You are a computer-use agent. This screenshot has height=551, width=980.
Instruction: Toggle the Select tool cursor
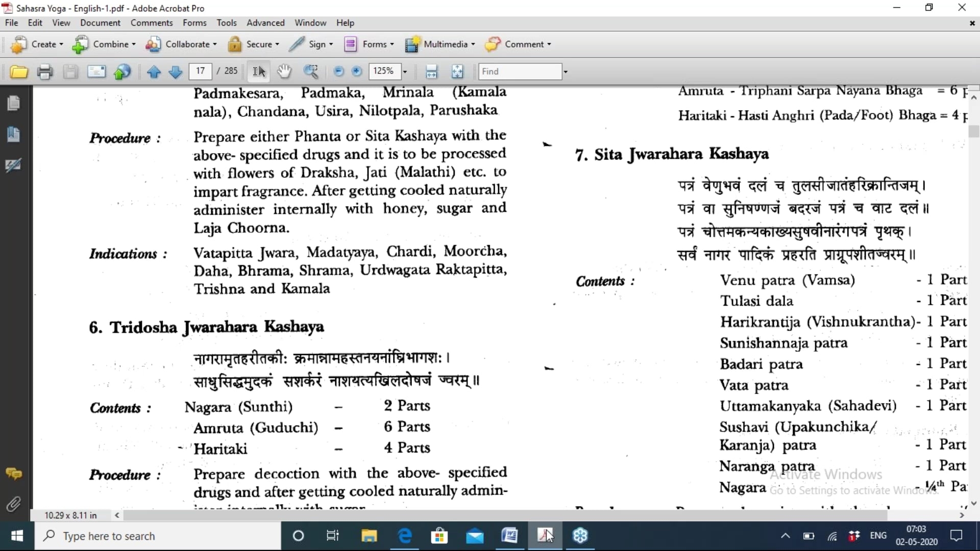pos(259,71)
